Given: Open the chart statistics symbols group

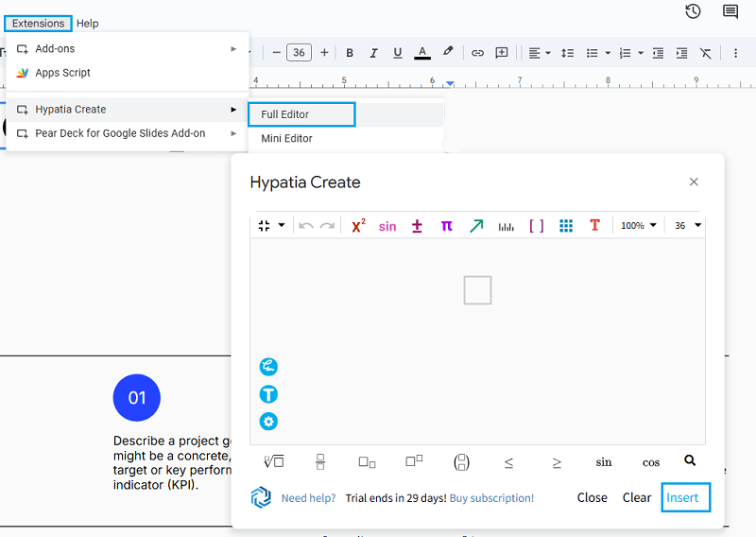Looking at the screenshot, I should [x=506, y=226].
